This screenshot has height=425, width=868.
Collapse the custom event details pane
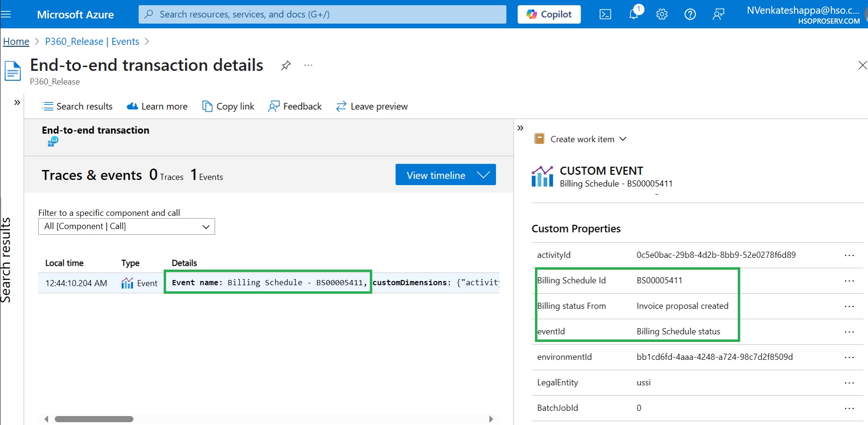[x=520, y=128]
